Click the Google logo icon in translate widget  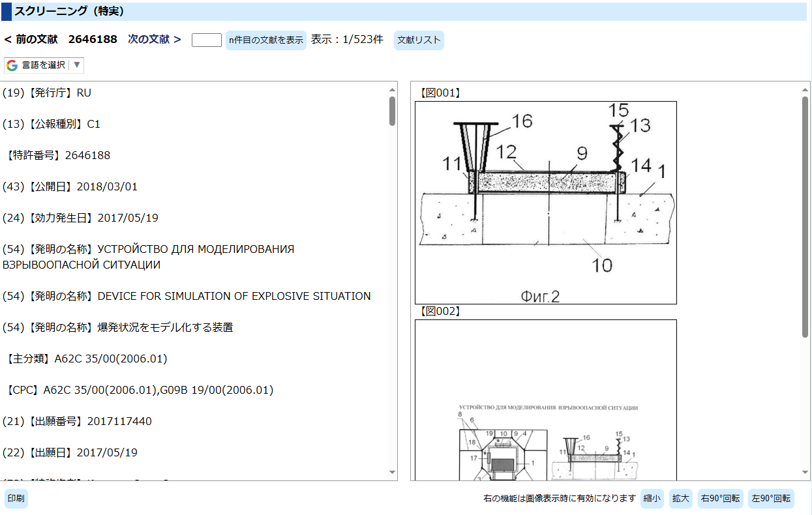(x=12, y=65)
